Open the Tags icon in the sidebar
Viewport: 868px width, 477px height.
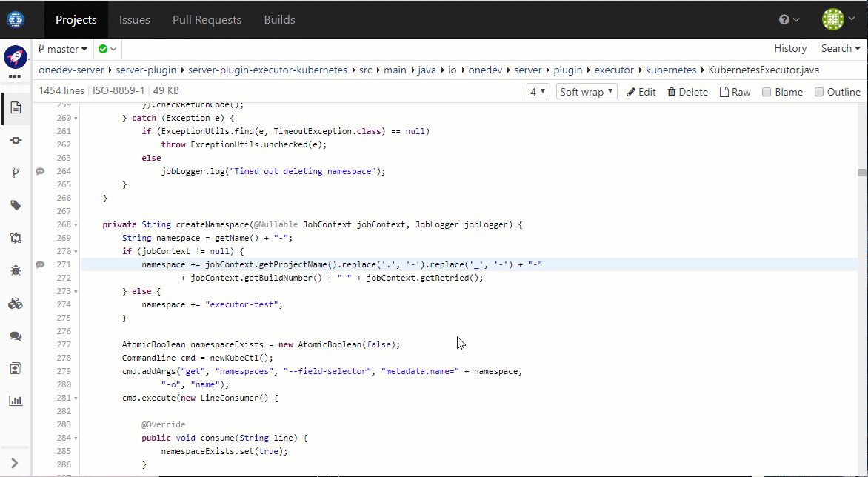point(16,205)
